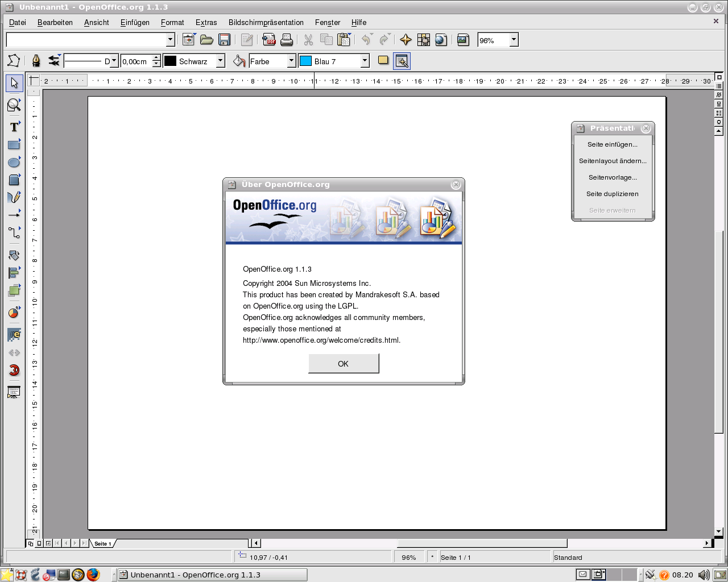728x582 pixels.
Task: Launch Firefox from the taskbar
Action: point(93,575)
